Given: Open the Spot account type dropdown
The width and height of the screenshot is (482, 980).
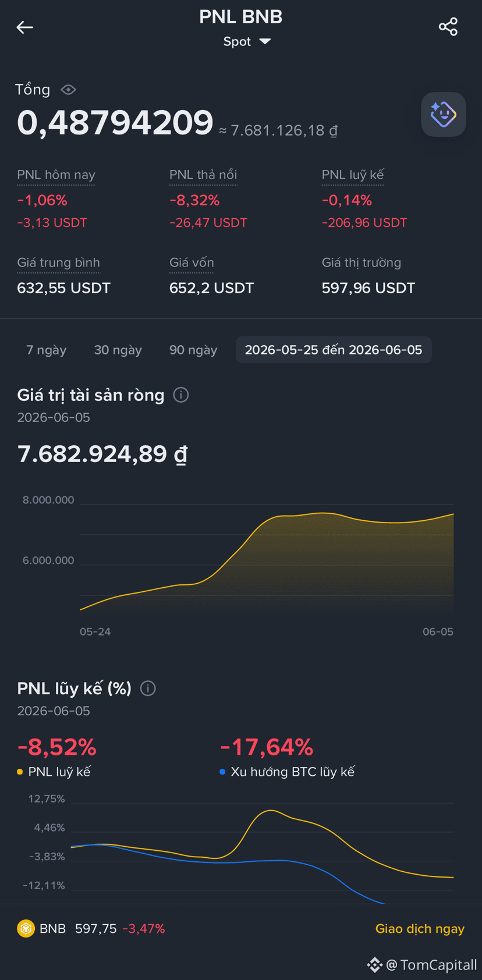Looking at the screenshot, I should [247, 41].
